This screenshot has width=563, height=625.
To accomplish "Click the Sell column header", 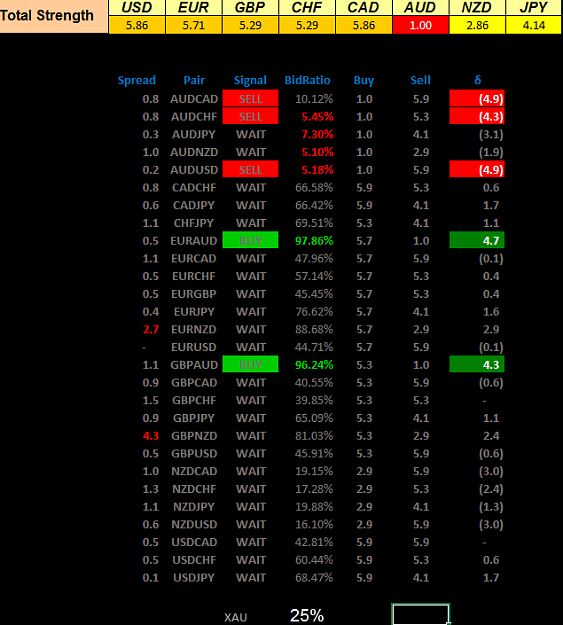I will click(420, 81).
